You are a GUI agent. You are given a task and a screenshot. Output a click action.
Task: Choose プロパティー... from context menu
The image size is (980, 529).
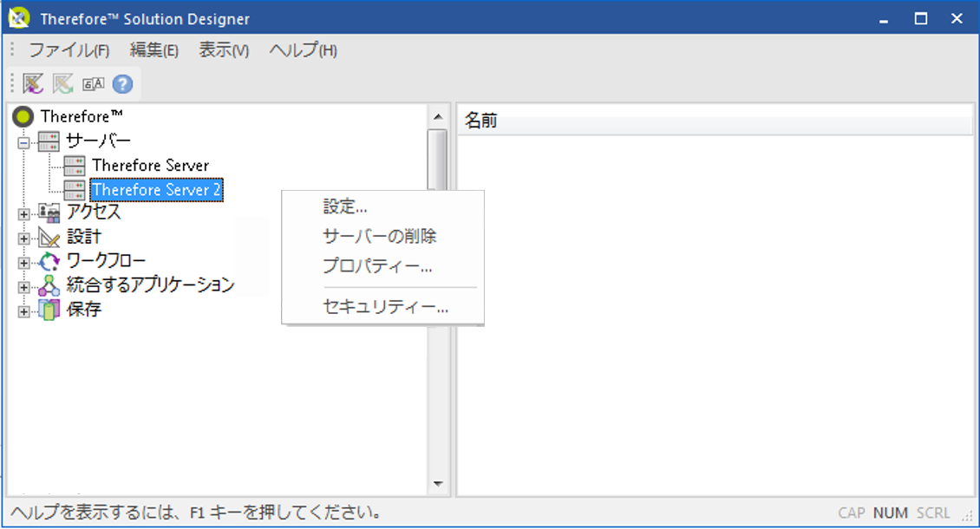(x=377, y=266)
